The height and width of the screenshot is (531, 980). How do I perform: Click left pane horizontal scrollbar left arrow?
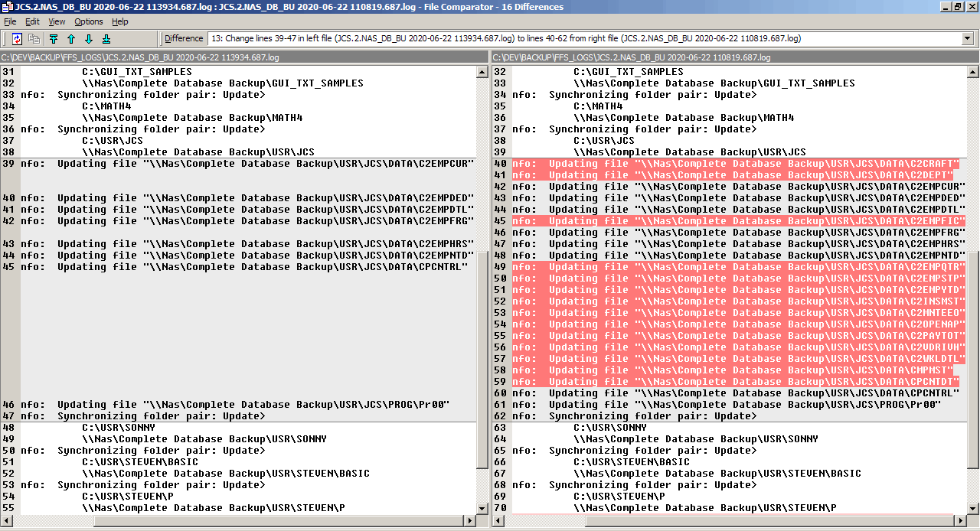[6, 521]
